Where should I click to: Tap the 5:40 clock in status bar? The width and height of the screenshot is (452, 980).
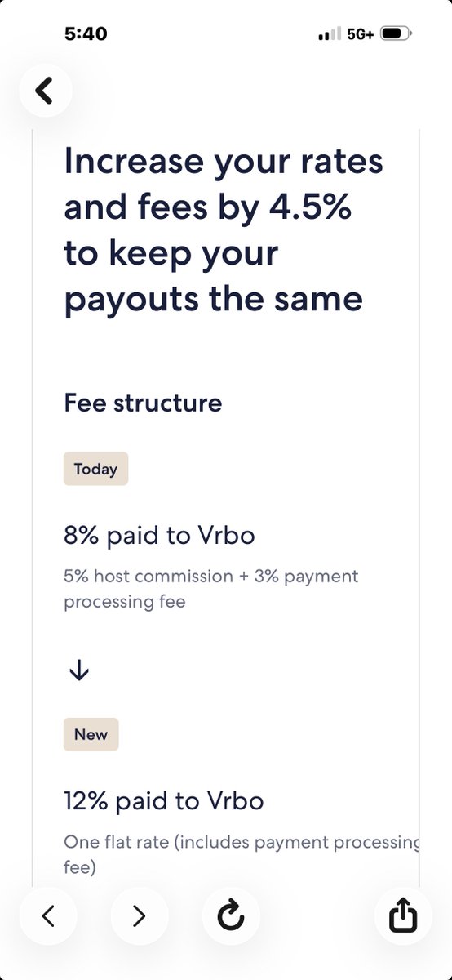pyautogui.click(x=86, y=34)
